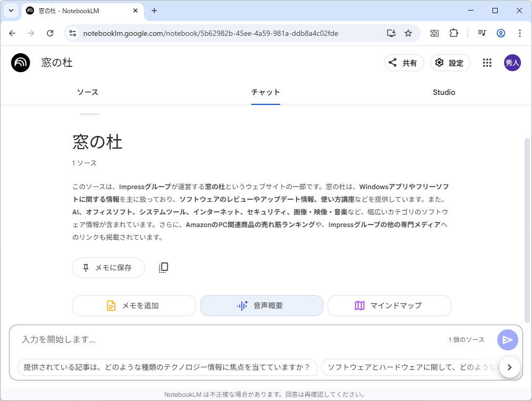Send the chat message with the arrow icon
Screen dimensions: 532x401
coord(507,339)
